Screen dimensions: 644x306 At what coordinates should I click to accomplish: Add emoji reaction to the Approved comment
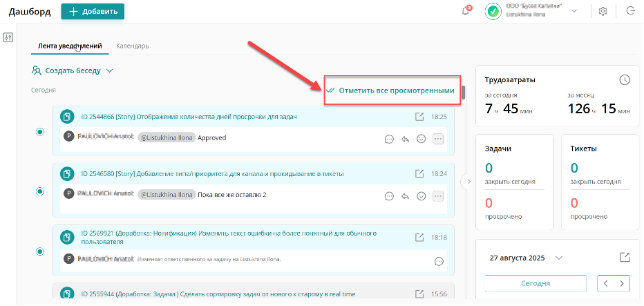click(421, 138)
